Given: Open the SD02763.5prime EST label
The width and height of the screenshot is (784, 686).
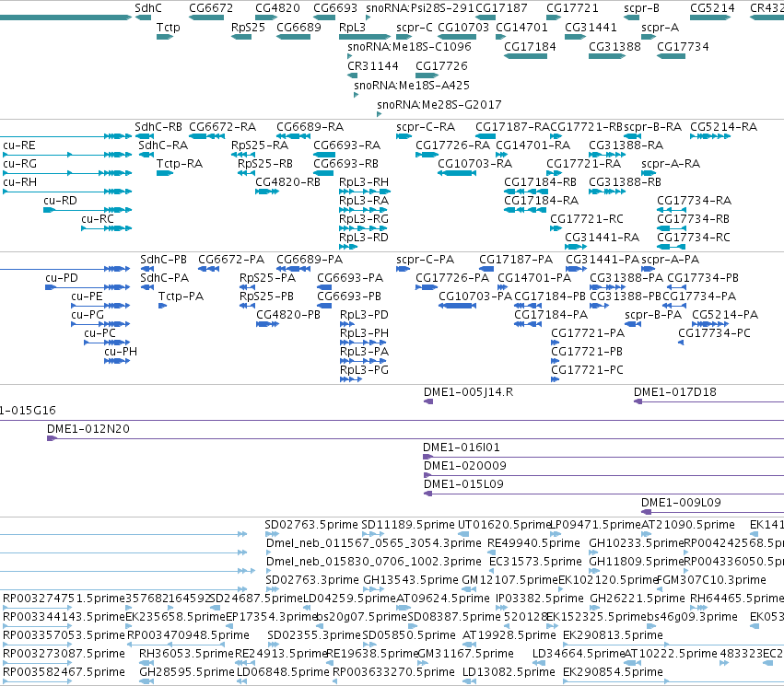Looking at the screenshot, I should pyautogui.click(x=311, y=525).
